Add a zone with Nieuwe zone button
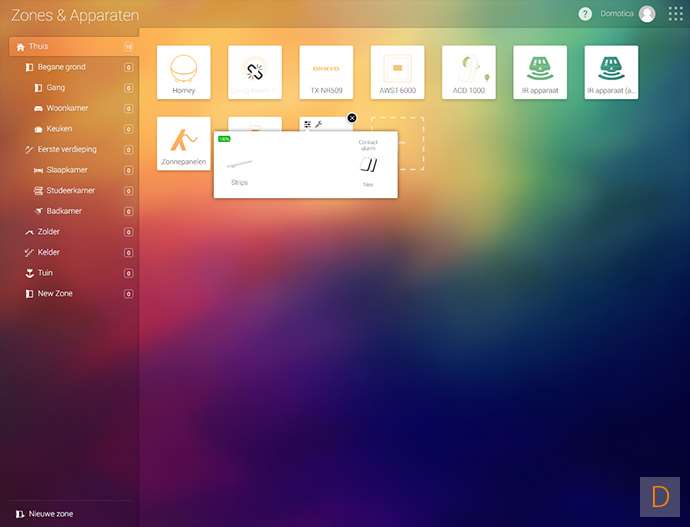This screenshot has width=690, height=527. click(x=44, y=514)
